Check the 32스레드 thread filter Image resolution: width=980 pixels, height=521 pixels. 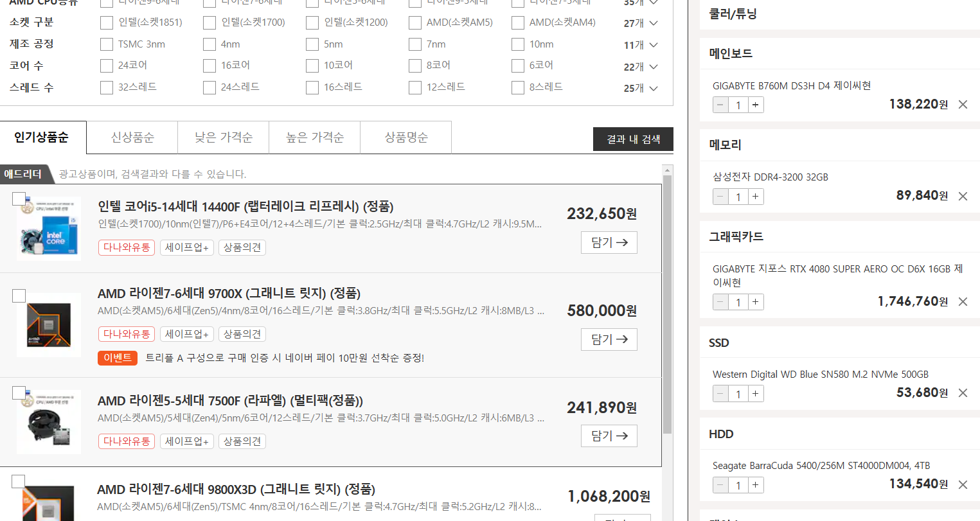(x=107, y=87)
